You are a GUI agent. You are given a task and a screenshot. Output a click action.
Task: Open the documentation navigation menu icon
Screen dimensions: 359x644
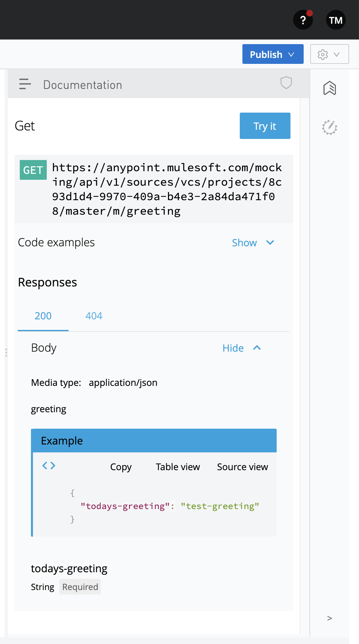(x=25, y=84)
